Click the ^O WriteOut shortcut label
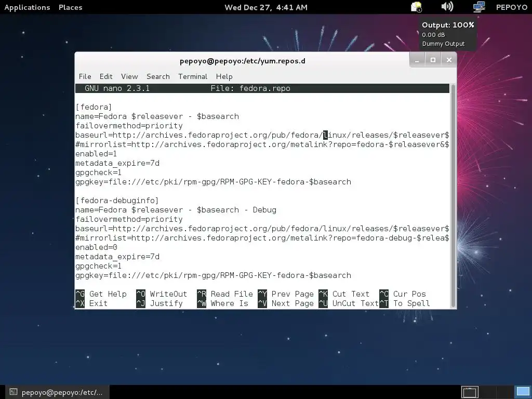 [162, 294]
